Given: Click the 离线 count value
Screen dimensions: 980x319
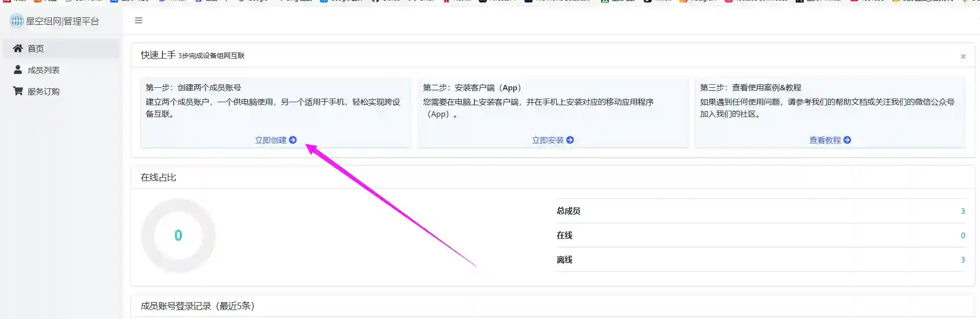Looking at the screenshot, I should point(963,260).
